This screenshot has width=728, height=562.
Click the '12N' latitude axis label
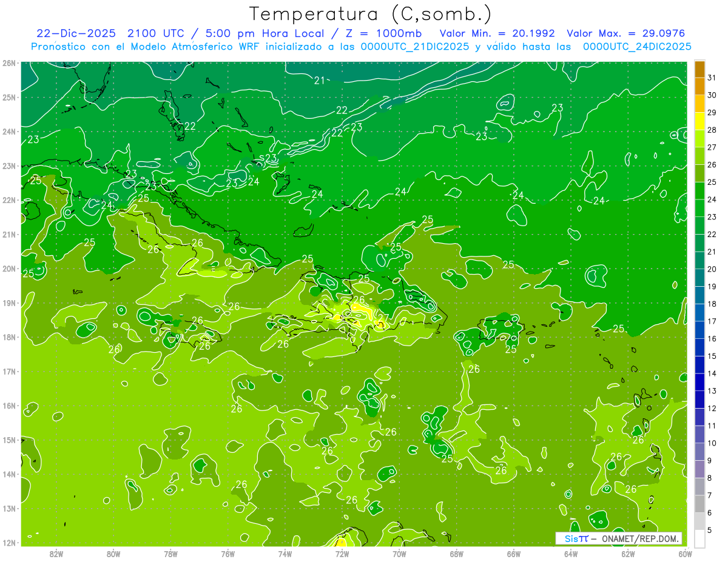10,543
